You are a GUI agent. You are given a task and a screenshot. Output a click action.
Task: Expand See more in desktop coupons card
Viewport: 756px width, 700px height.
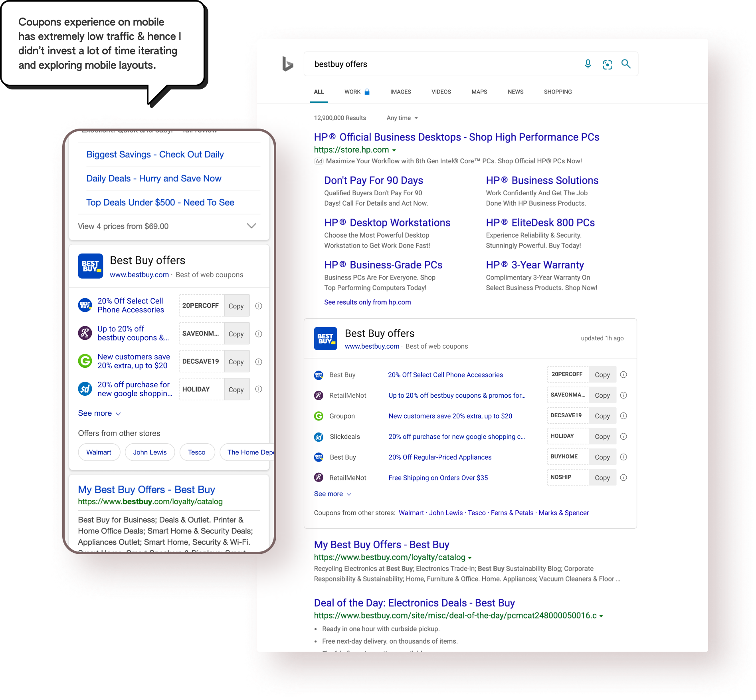(332, 494)
